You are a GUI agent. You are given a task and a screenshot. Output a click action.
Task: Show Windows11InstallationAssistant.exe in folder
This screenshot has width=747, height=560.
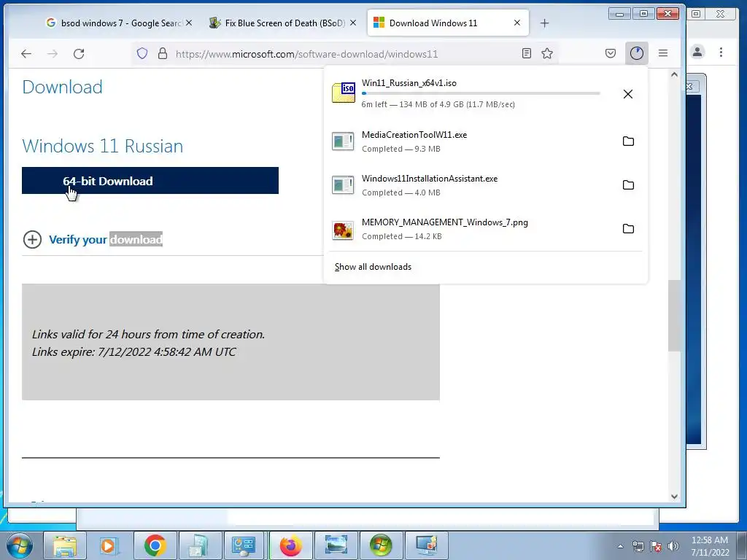tap(628, 184)
